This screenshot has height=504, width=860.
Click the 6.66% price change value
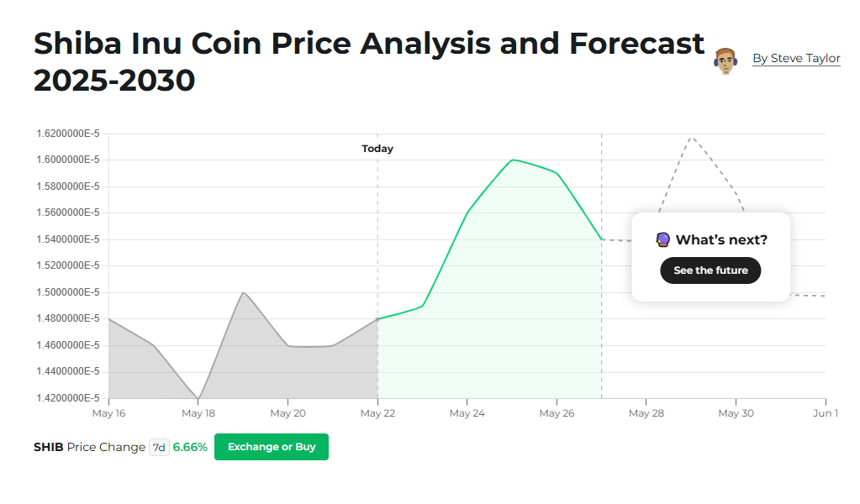(x=190, y=447)
